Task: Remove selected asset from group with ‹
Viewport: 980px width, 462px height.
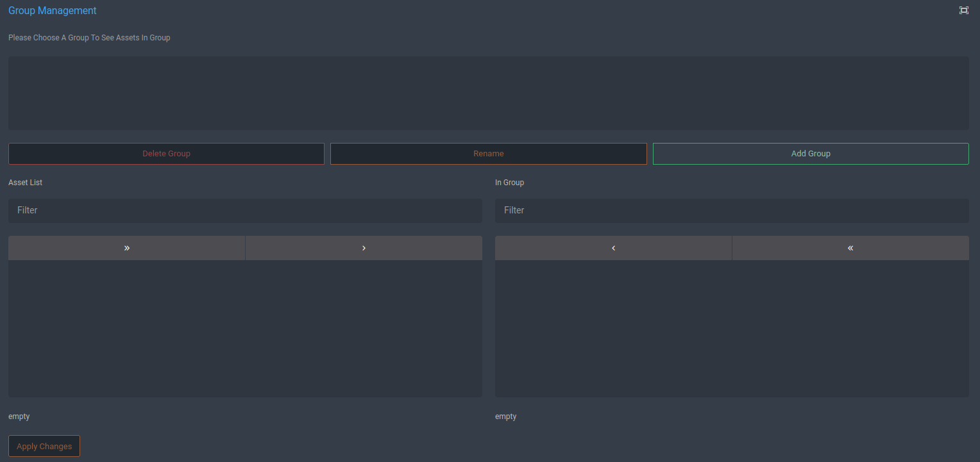Action: [x=613, y=248]
